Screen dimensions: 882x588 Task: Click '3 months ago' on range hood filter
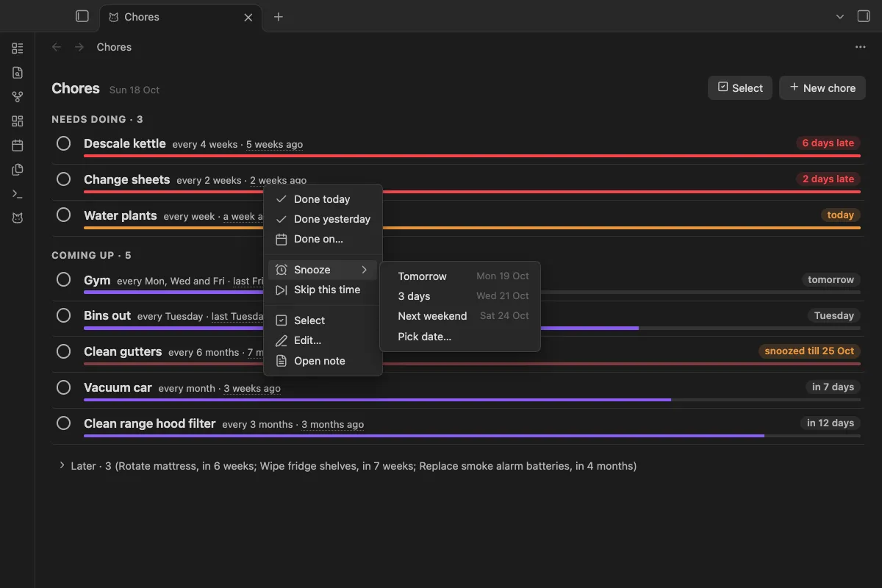pyautogui.click(x=332, y=424)
